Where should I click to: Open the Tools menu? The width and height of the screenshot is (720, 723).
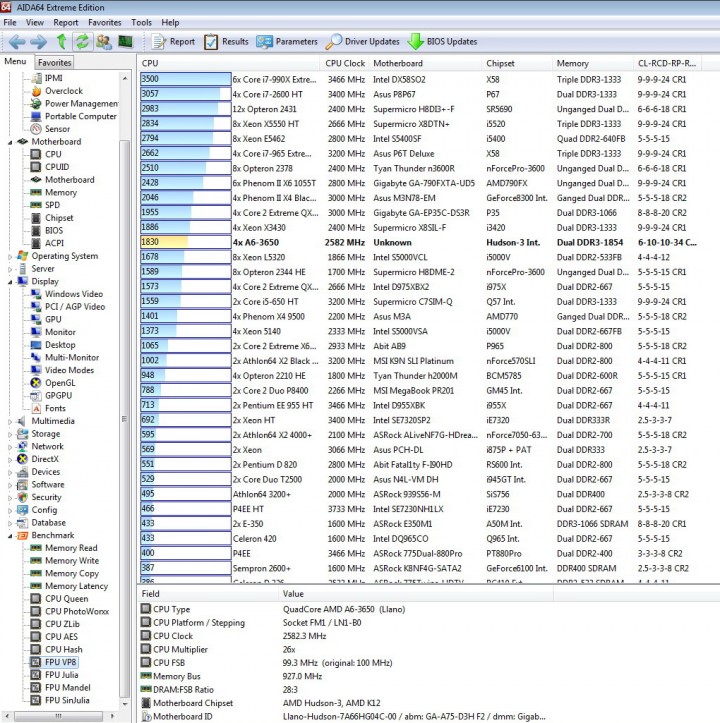coord(141,22)
